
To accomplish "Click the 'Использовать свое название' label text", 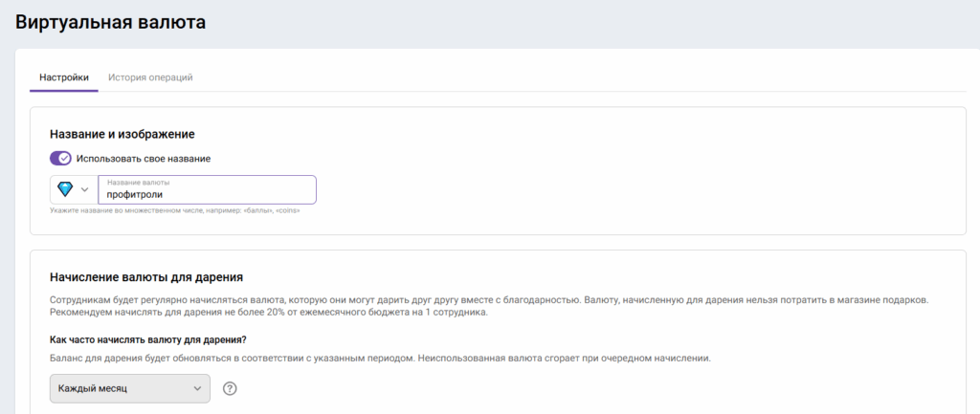I will pyautogui.click(x=144, y=159).
